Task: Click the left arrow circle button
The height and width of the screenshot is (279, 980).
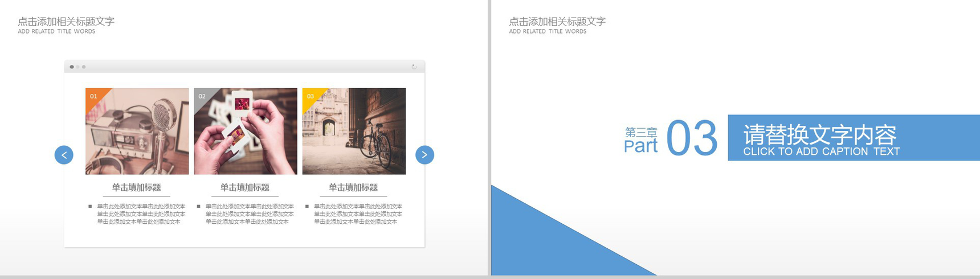Action: click(x=64, y=155)
